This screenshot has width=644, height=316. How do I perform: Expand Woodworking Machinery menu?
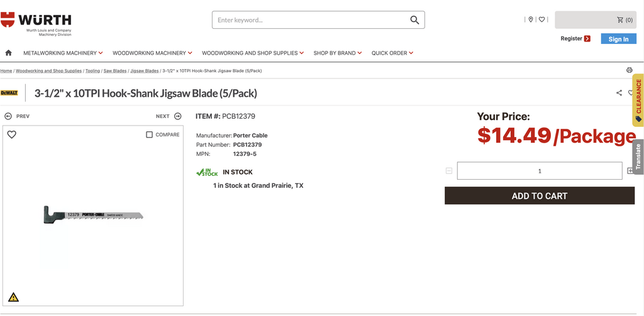pyautogui.click(x=152, y=53)
